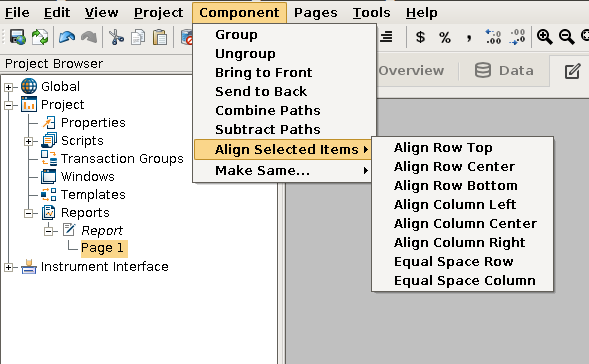Decrease decimal places icon
The width and height of the screenshot is (589, 364).
517,37
